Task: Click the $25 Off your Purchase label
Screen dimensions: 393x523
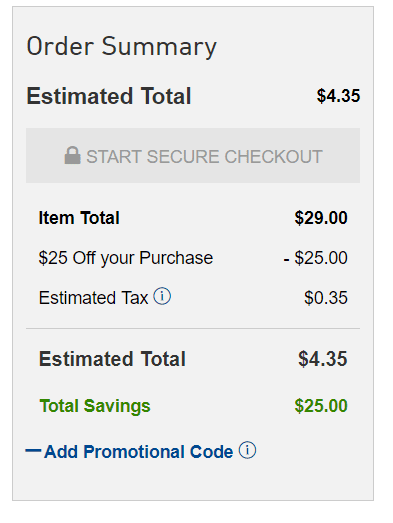Action: [126, 258]
